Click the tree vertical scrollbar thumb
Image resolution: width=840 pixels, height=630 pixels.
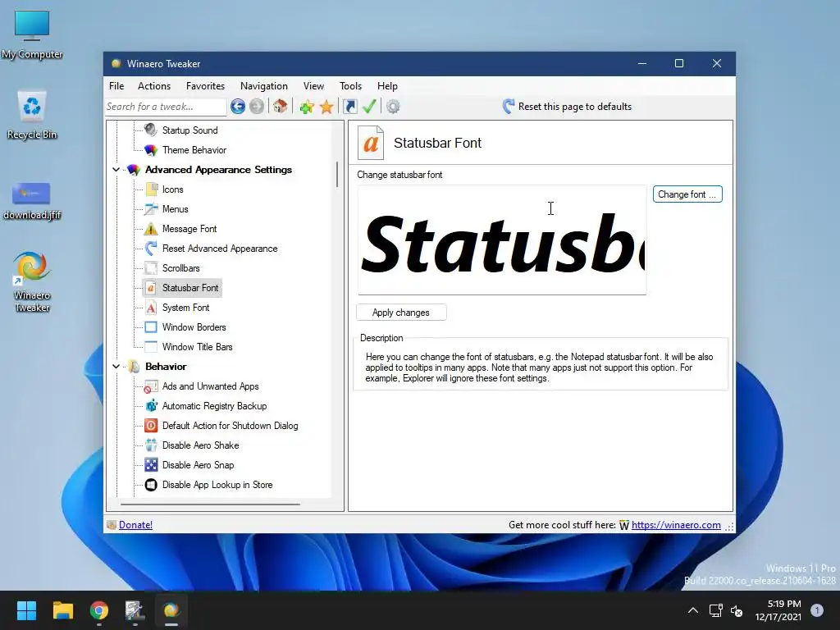[337, 175]
